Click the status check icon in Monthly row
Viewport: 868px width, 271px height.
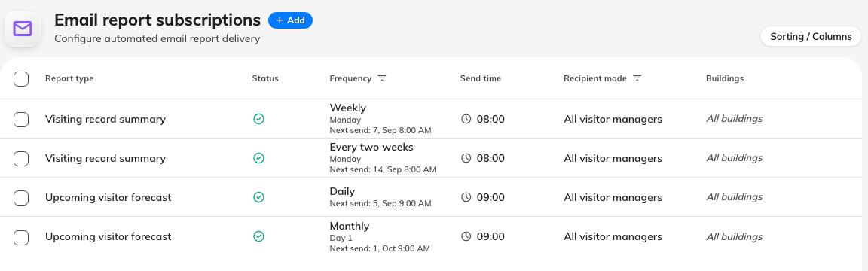click(258, 236)
